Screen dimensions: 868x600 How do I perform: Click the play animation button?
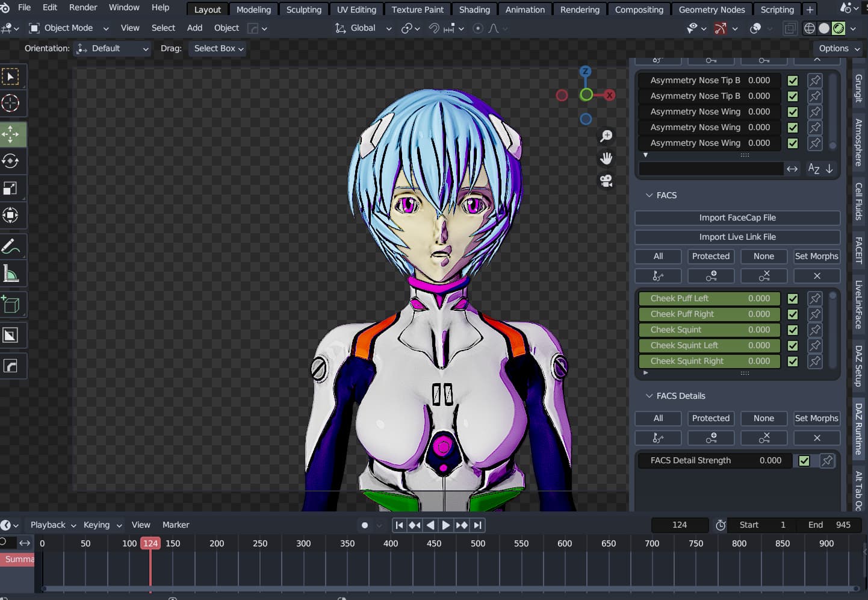point(446,525)
